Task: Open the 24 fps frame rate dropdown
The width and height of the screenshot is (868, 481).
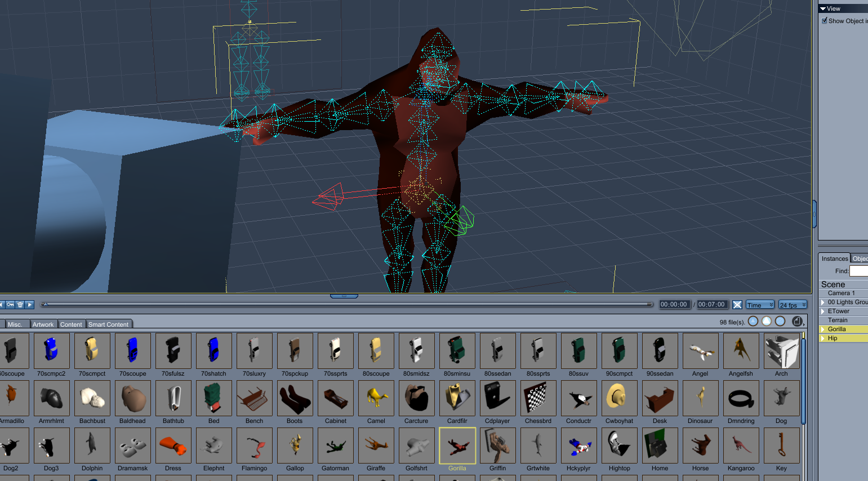Action: pyautogui.click(x=793, y=305)
